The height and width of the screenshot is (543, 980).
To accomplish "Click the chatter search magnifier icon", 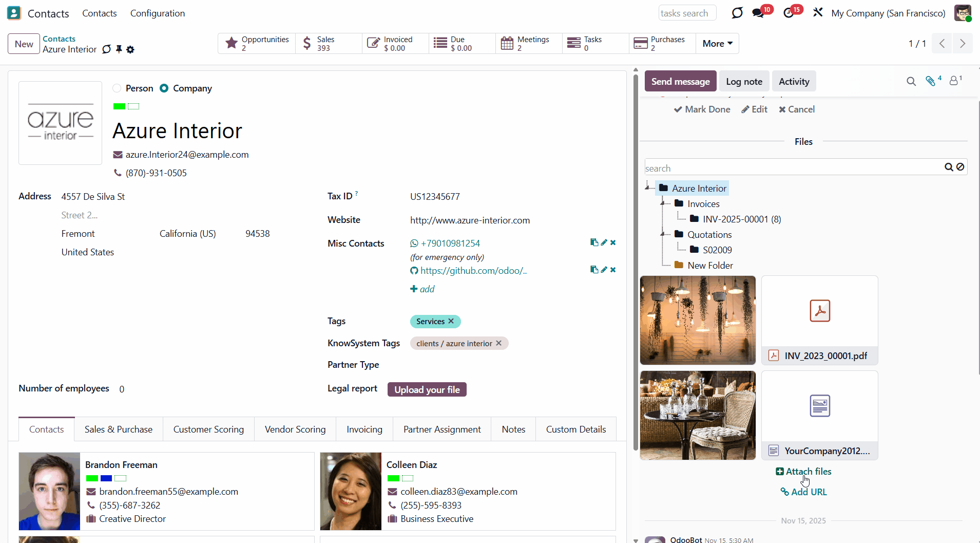I will (x=911, y=81).
